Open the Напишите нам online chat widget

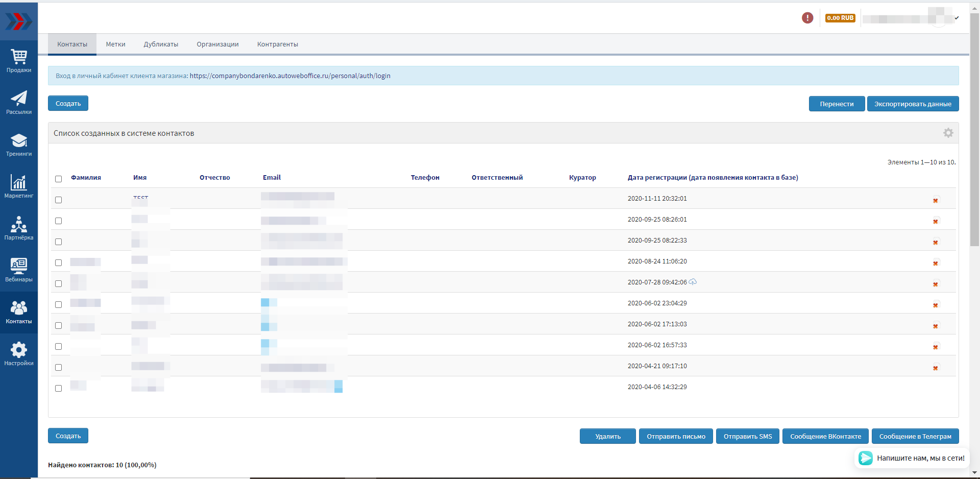tap(912, 458)
